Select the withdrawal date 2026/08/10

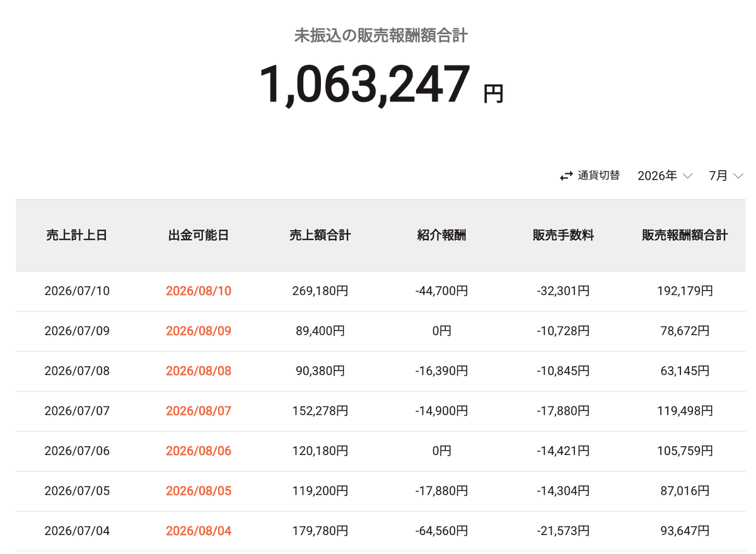pyautogui.click(x=199, y=291)
